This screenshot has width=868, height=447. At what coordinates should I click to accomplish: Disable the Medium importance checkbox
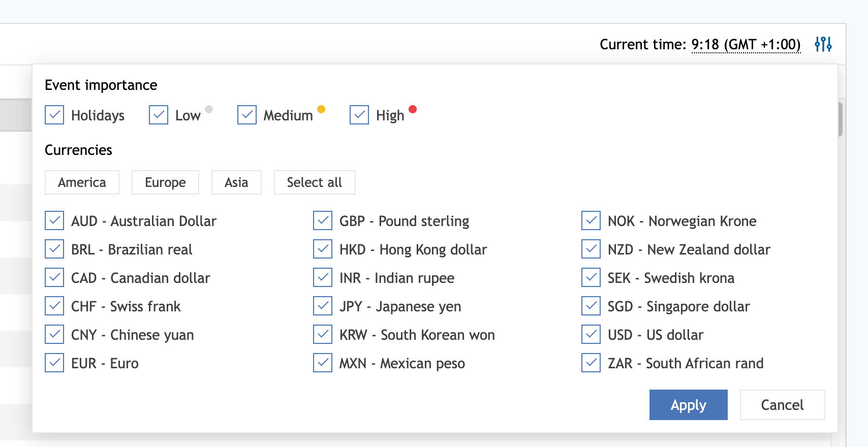(x=247, y=115)
